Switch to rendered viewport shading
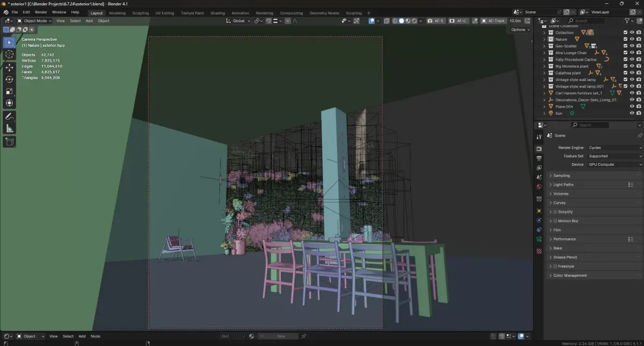Image resolution: width=644 pixels, height=346 pixels. (x=415, y=21)
